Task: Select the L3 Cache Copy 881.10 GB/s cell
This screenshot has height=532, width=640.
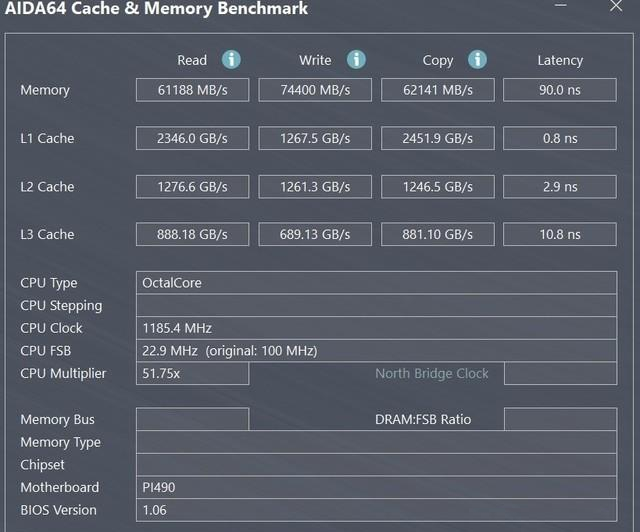Action: [438, 234]
